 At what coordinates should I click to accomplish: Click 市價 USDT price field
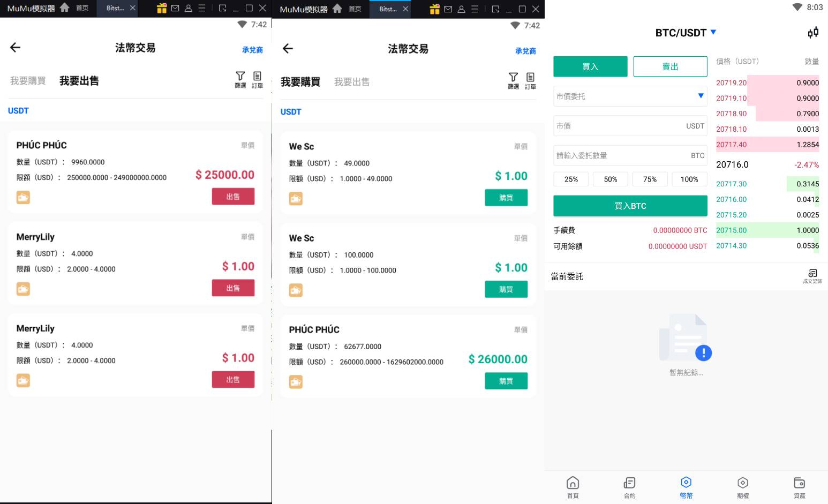coord(630,126)
